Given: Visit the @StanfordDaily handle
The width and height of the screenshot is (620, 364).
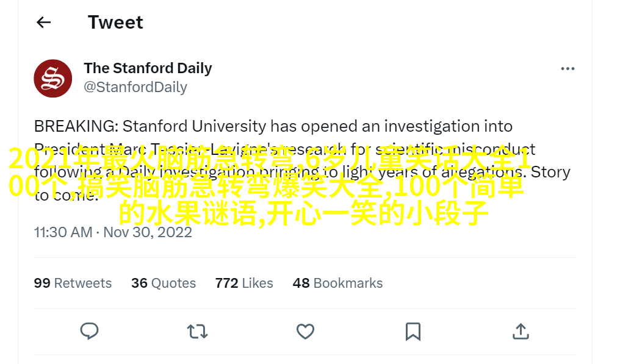Looking at the screenshot, I should click(135, 87).
